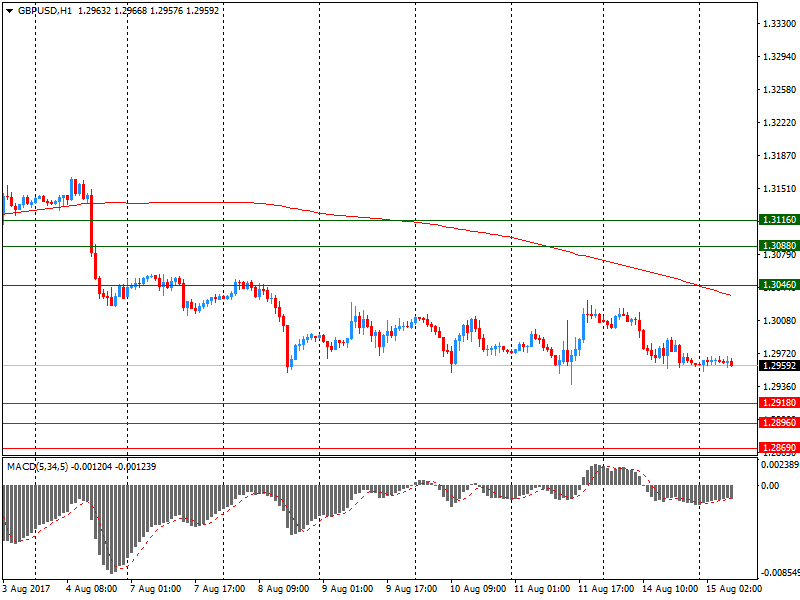
Task: Click the 1.32220 price scale value
Action: tap(780, 122)
